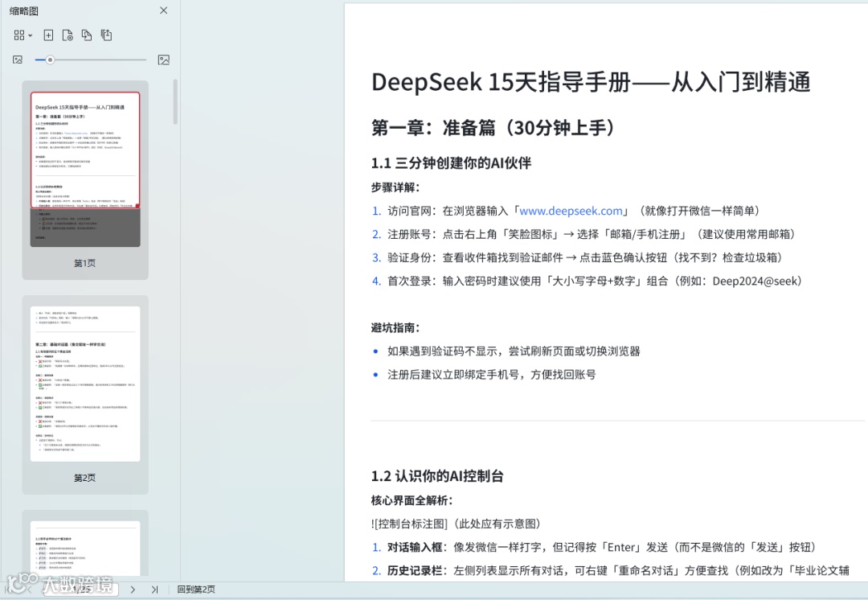Go to the next page arrow
This screenshot has width=868, height=600.
133,590
